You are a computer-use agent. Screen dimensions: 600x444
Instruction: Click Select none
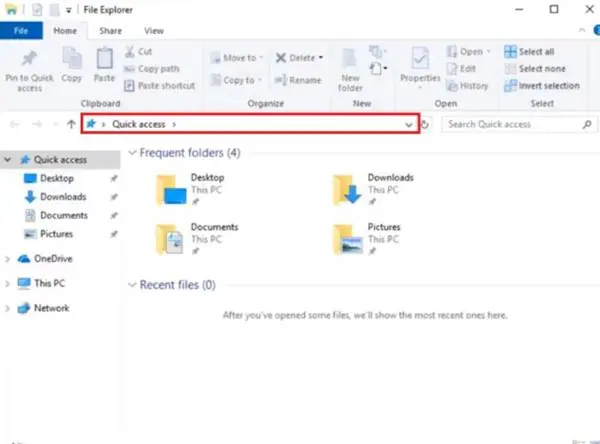535,69
